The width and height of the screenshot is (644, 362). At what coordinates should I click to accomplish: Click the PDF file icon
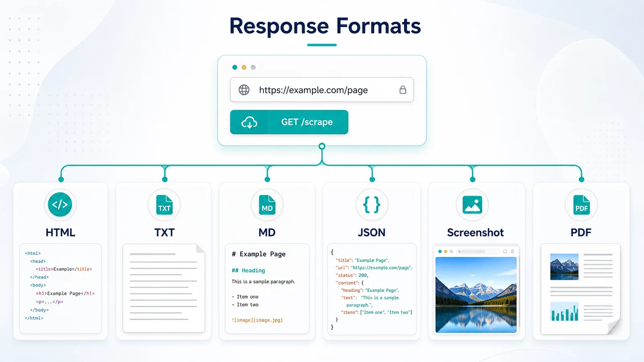(x=581, y=205)
